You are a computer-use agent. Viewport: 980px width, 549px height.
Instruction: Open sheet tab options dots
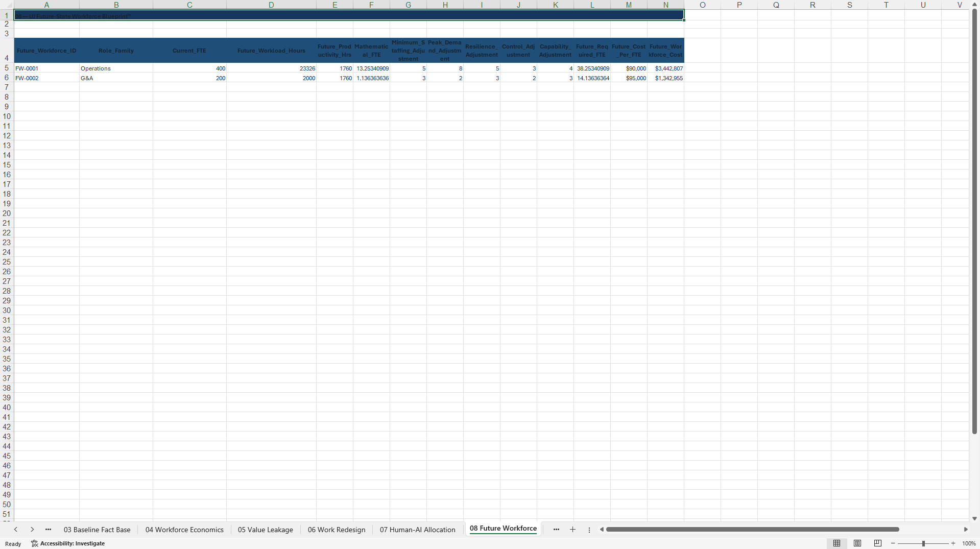click(589, 530)
